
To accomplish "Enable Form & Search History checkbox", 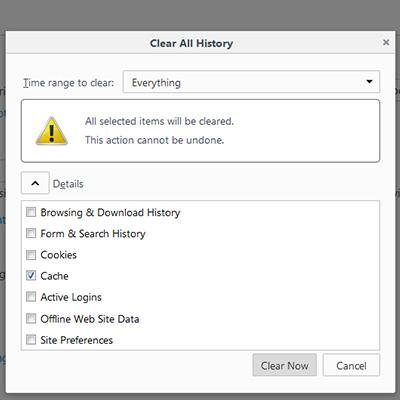I will [31, 233].
